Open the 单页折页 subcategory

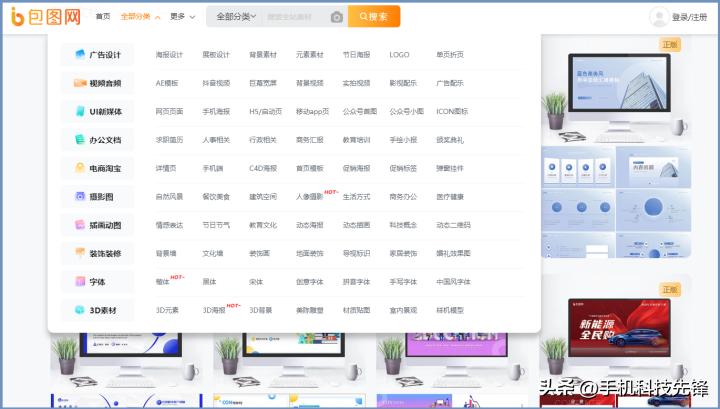point(450,55)
